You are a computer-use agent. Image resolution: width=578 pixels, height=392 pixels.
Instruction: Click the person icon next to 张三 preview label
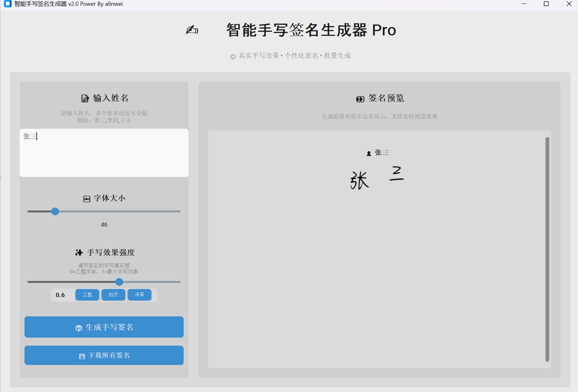369,154
